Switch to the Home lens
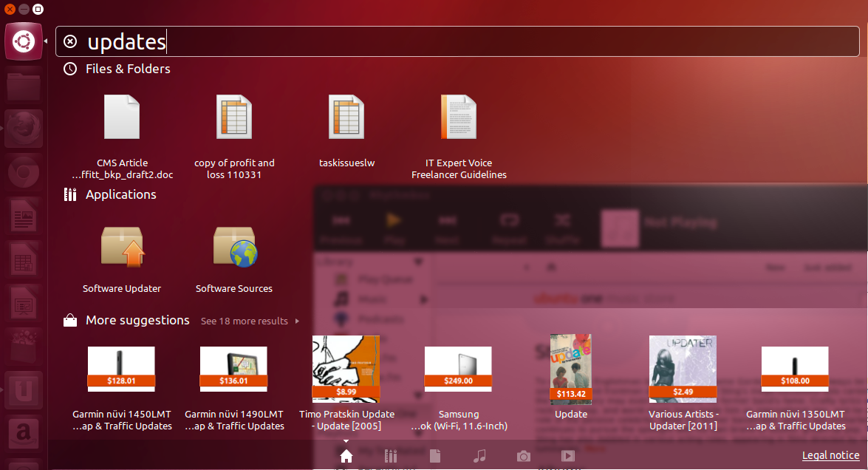Image resolution: width=868 pixels, height=470 pixels. coord(346,456)
